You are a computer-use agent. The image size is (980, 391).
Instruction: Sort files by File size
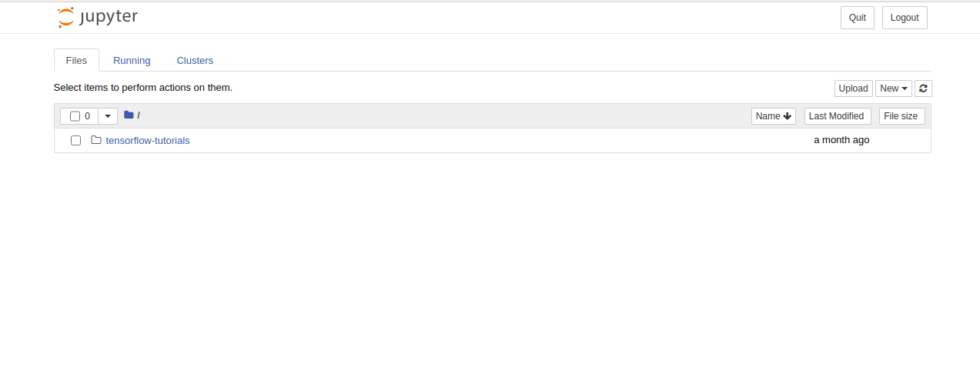[x=901, y=116]
